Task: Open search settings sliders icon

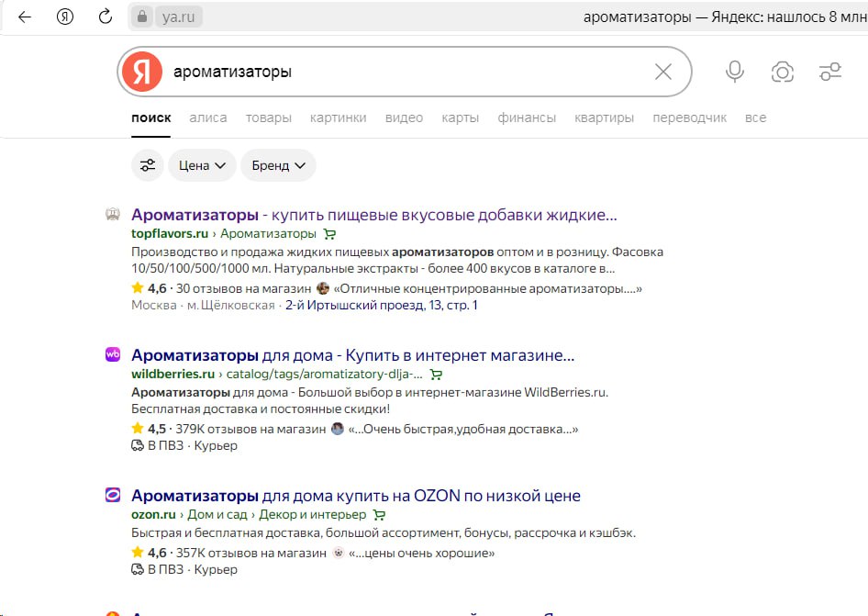Action: point(830,72)
